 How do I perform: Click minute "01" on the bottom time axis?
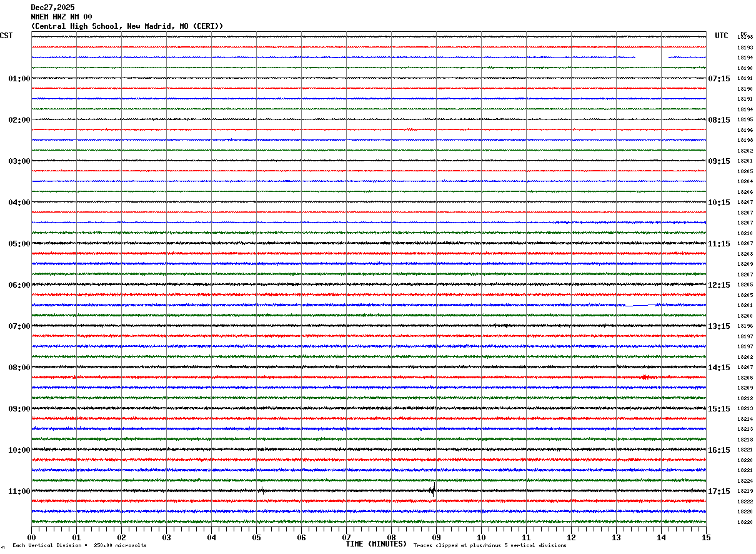point(76,537)
